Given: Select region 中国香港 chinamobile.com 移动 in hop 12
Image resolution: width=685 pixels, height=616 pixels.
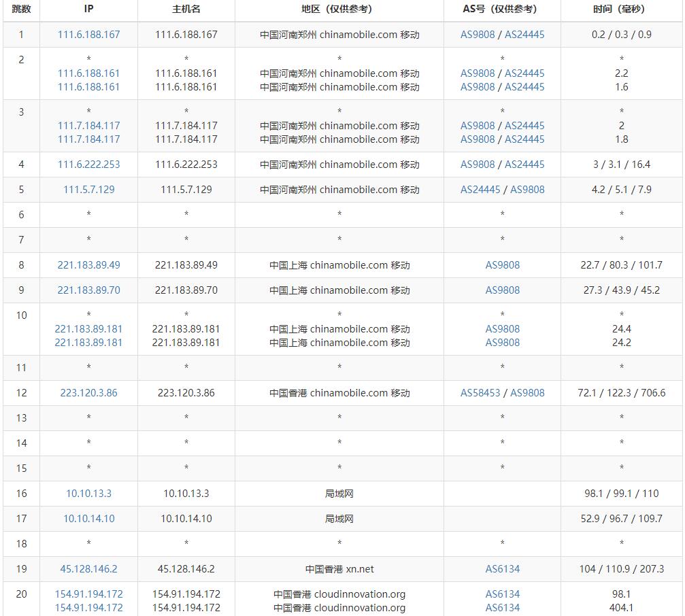Looking at the screenshot, I should pyautogui.click(x=339, y=393).
